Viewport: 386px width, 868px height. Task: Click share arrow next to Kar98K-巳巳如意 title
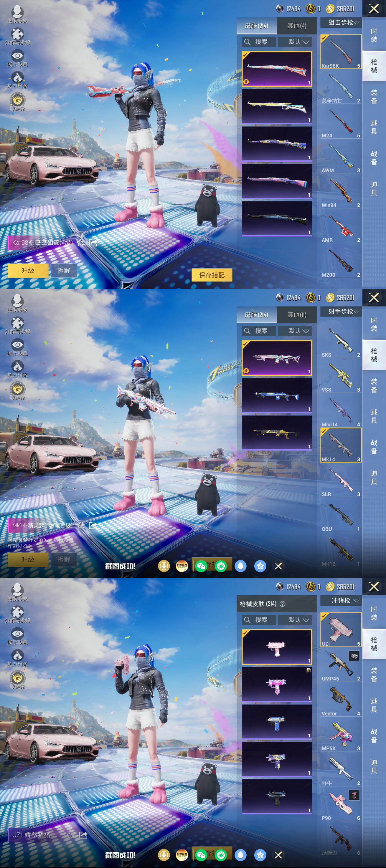93,242
